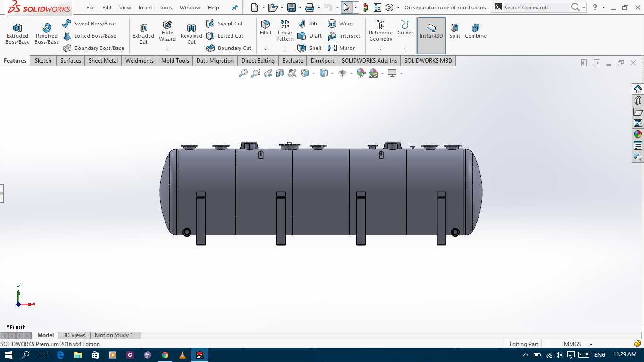
Task: Select the Extruded Boss/Base tool
Action: pos(17,34)
